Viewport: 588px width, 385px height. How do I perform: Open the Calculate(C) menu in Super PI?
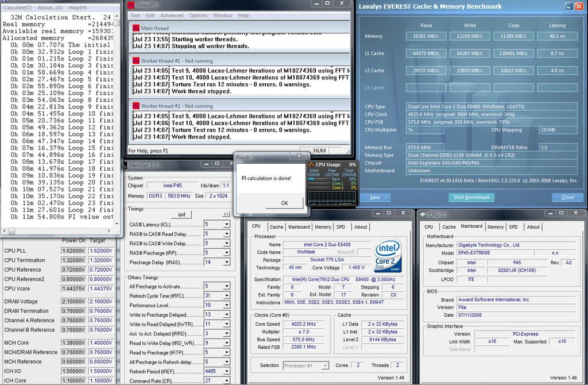pyautogui.click(x=18, y=7)
